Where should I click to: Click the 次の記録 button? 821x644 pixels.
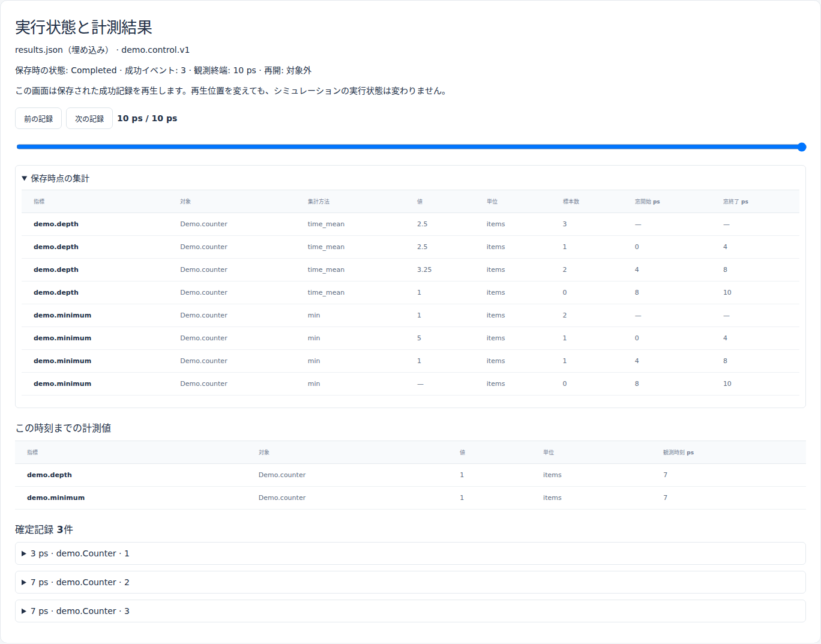pyautogui.click(x=89, y=118)
